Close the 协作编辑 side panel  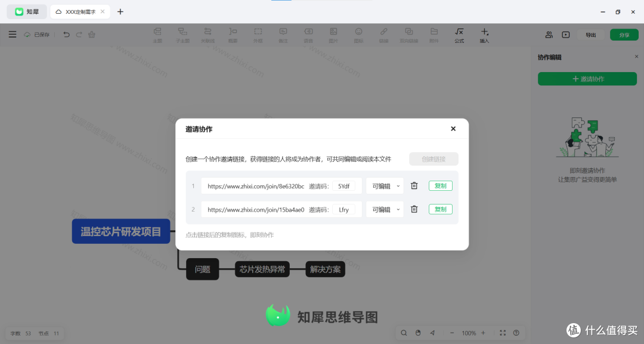click(637, 57)
